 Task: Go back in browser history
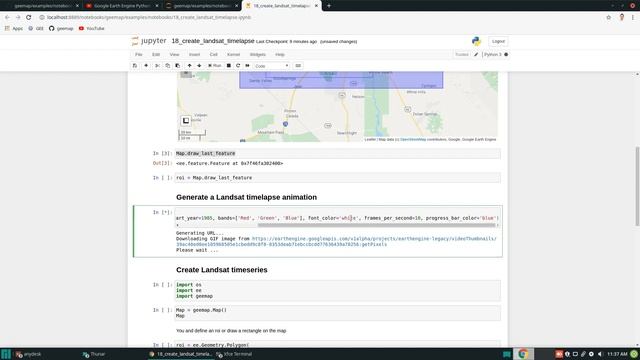coord(7,17)
